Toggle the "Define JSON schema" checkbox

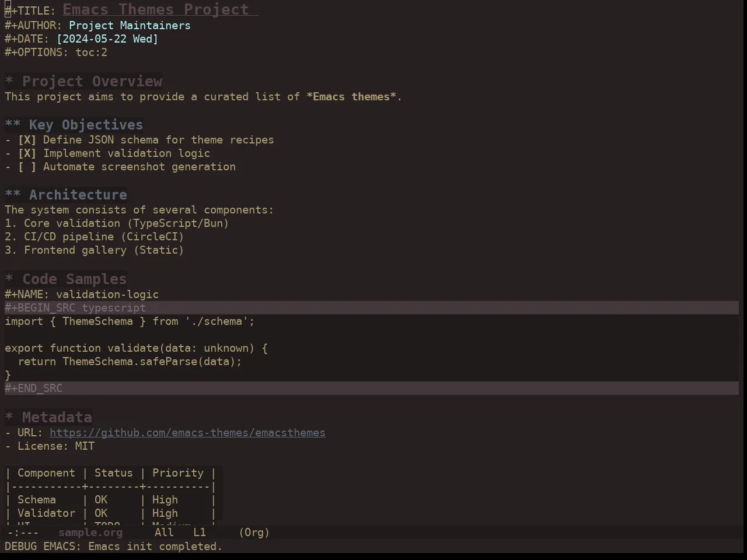coord(27,140)
